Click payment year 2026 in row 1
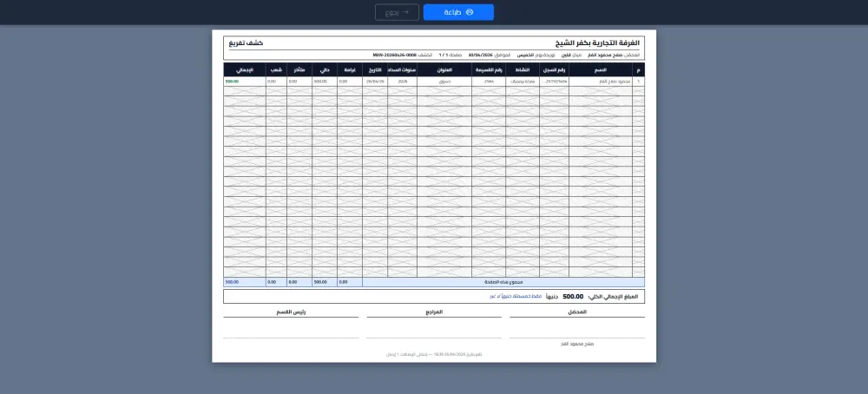 coord(403,82)
